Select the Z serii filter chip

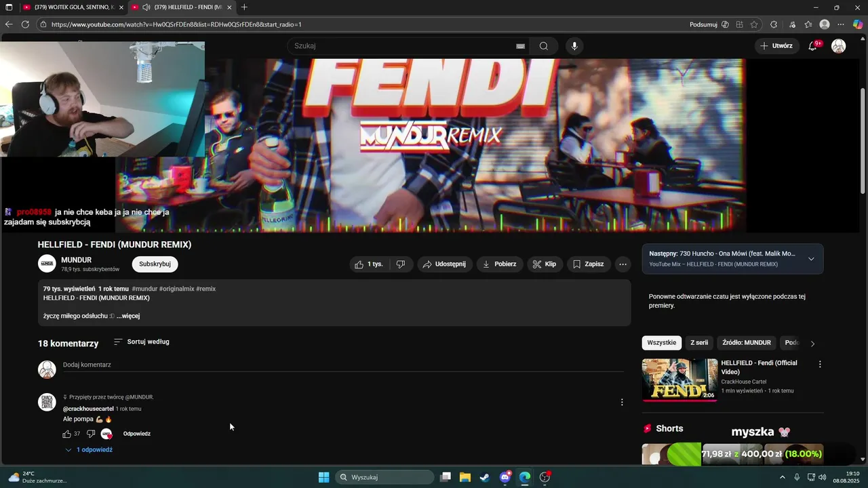point(699,343)
